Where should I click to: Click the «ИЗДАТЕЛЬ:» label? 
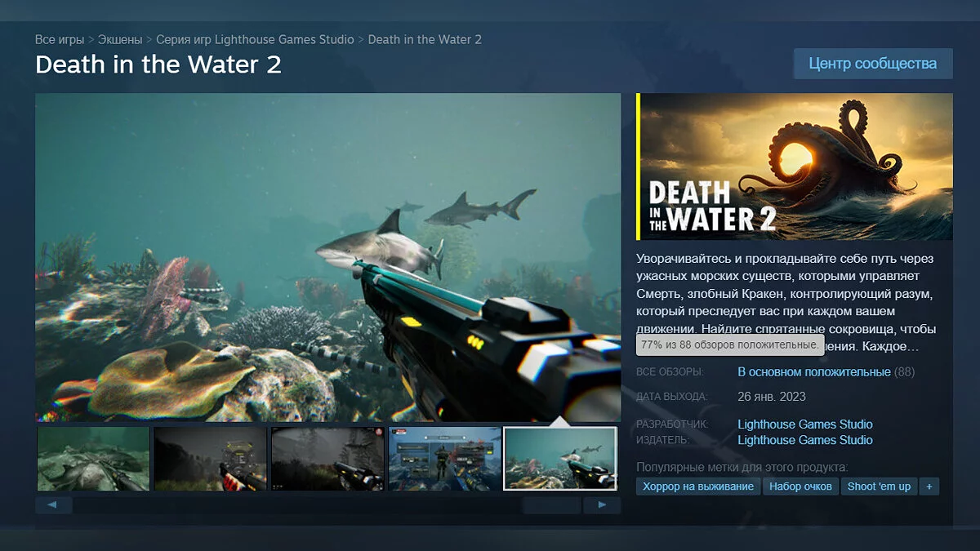pos(663,440)
